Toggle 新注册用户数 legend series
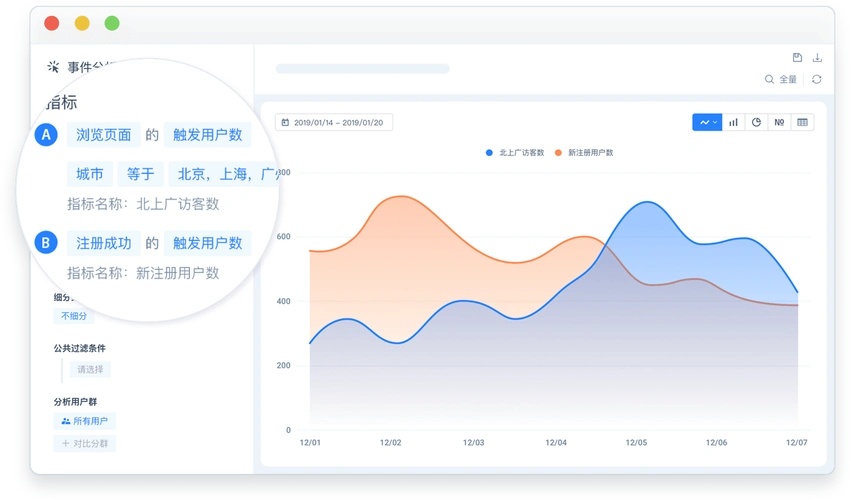The image size is (851, 500). [x=584, y=153]
